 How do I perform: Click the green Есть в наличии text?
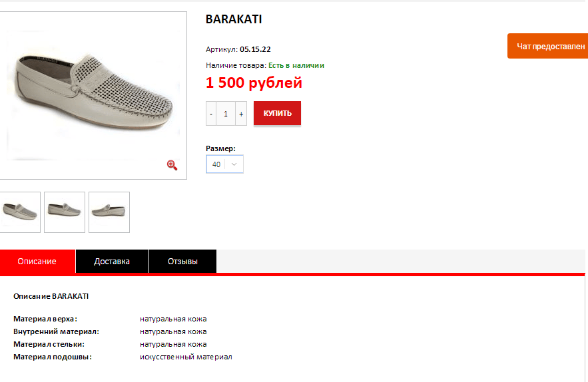coord(296,65)
